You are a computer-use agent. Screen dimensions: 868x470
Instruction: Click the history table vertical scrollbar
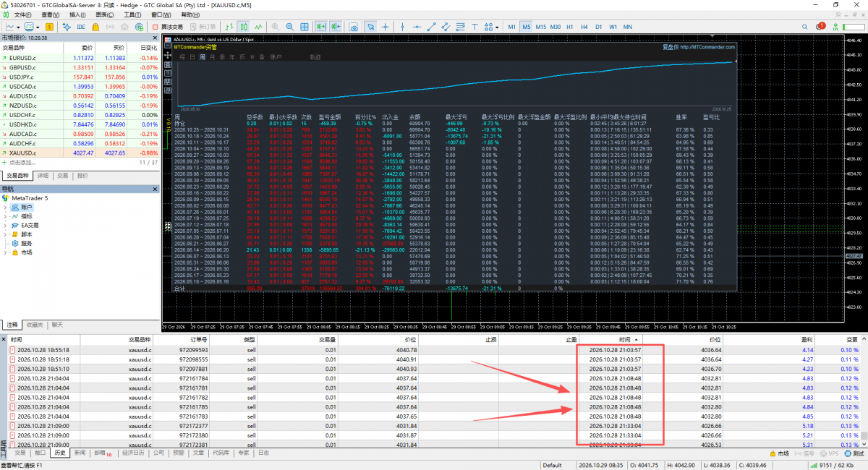tap(863, 393)
